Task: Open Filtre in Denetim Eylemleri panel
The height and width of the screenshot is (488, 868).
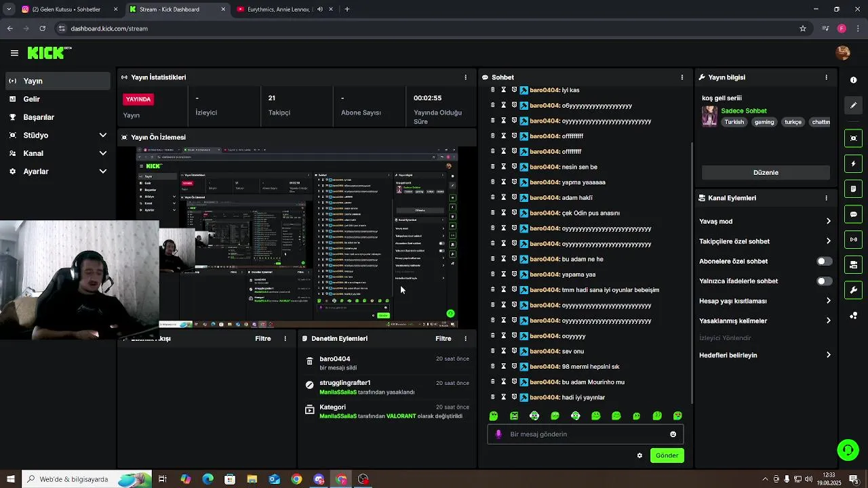Action: (443, 338)
